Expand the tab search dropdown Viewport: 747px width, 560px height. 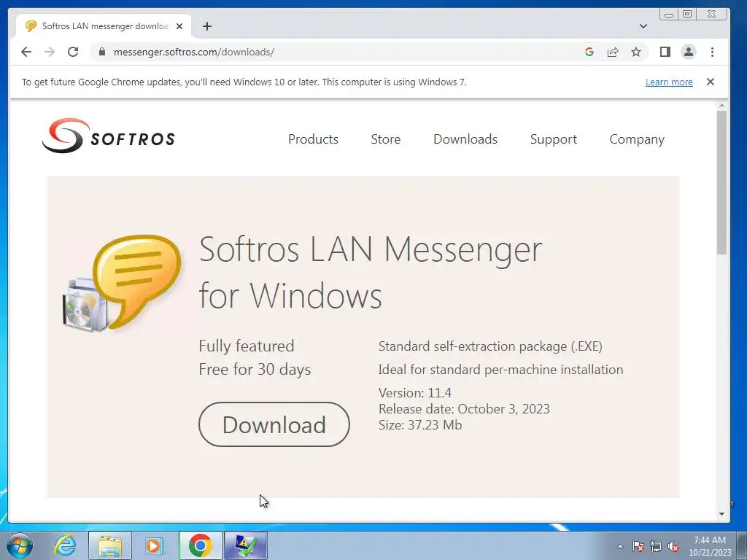643,26
